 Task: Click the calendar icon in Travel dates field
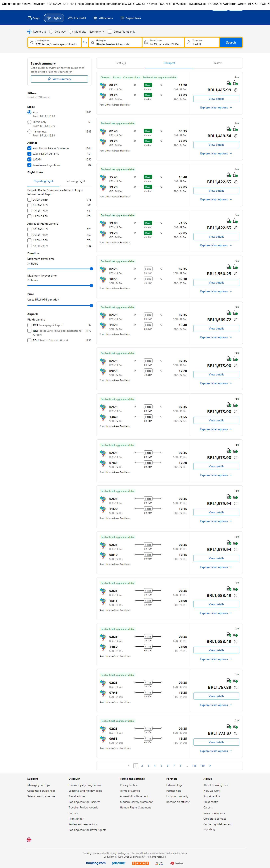146,42
